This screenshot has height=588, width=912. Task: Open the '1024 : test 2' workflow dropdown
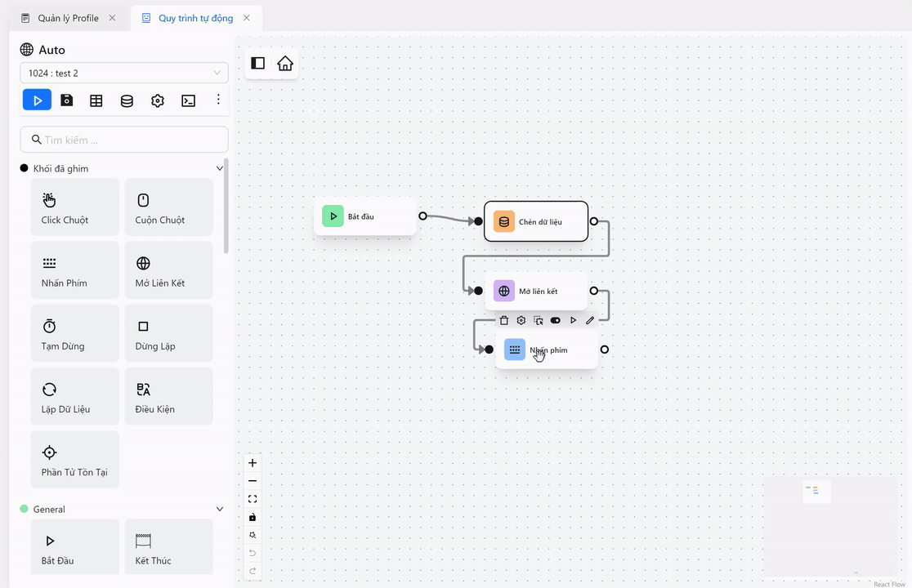[124, 73]
